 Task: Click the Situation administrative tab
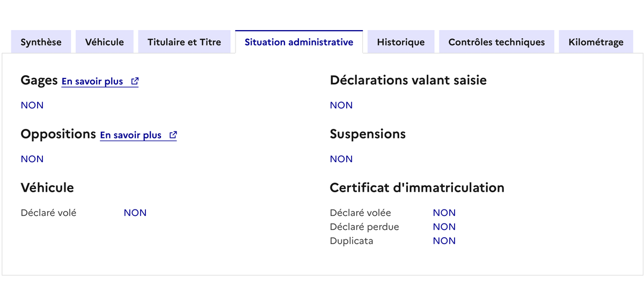(299, 42)
